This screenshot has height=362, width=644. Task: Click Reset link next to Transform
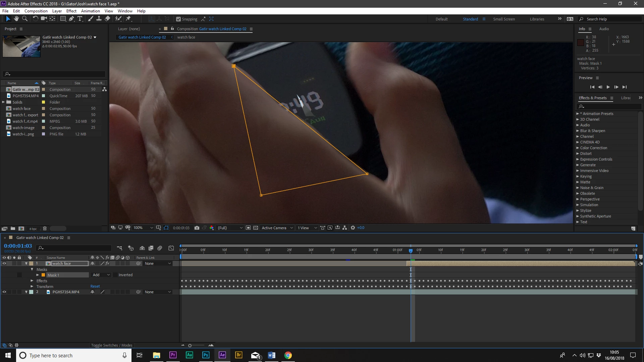(95, 287)
